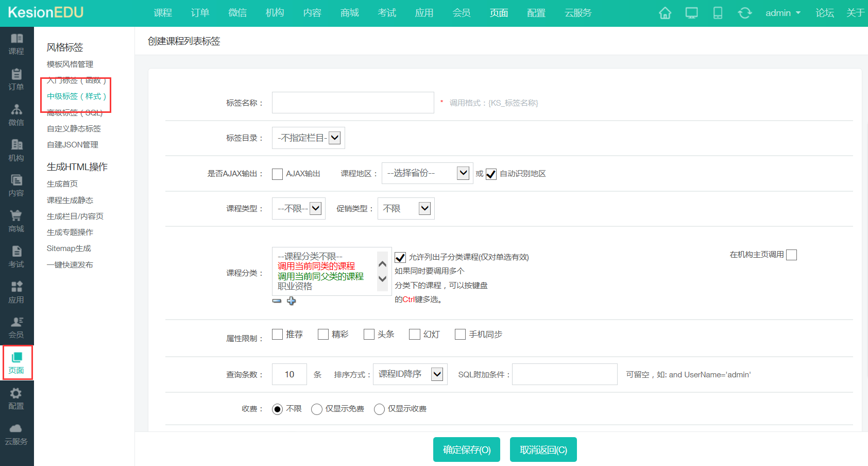
Task: Open the 页面 sidebar icon
Action: pos(16,363)
